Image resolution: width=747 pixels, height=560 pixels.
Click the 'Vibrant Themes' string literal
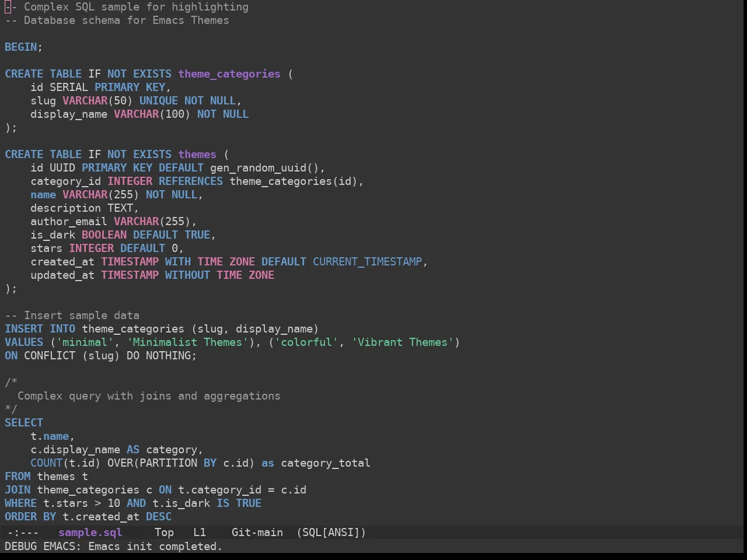click(x=403, y=342)
